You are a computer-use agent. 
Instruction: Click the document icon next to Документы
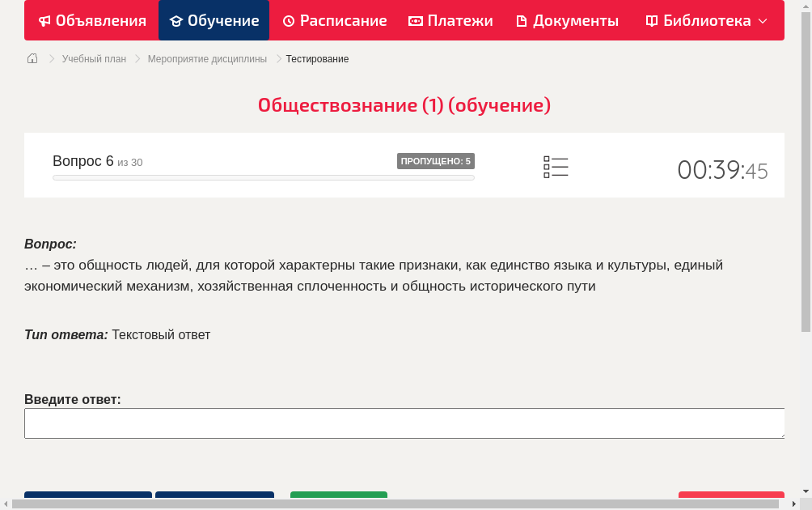tap(522, 20)
